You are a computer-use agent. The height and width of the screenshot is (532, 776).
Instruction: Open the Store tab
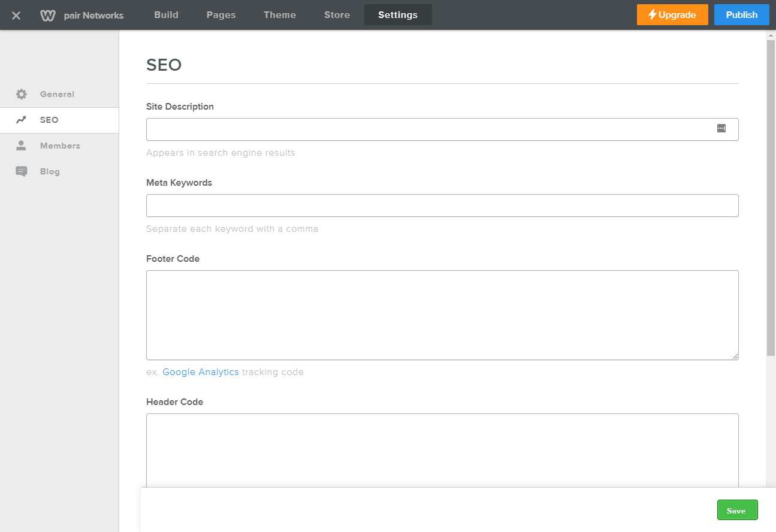337,15
